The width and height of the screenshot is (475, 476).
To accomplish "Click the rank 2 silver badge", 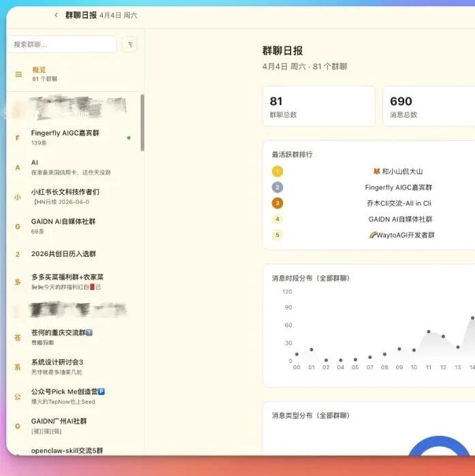I will point(277,187).
